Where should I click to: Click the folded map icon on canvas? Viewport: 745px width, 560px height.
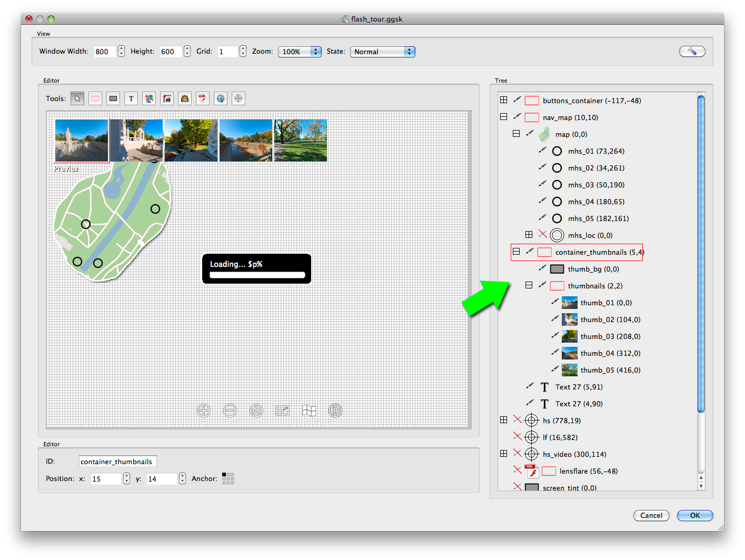pyautogui.click(x=309, y=411)
